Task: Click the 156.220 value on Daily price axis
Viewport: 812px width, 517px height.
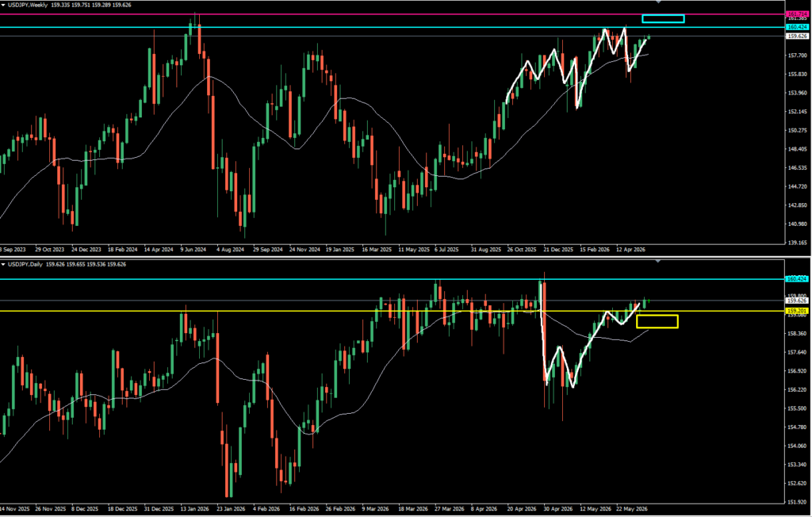Action: (x=798, y=389)
